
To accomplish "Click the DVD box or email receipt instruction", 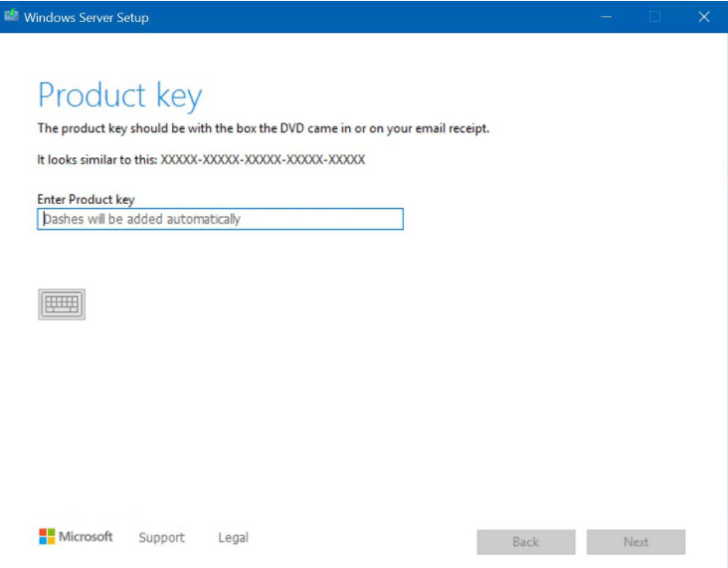I will pyautogui.click(x=263, y=128).
